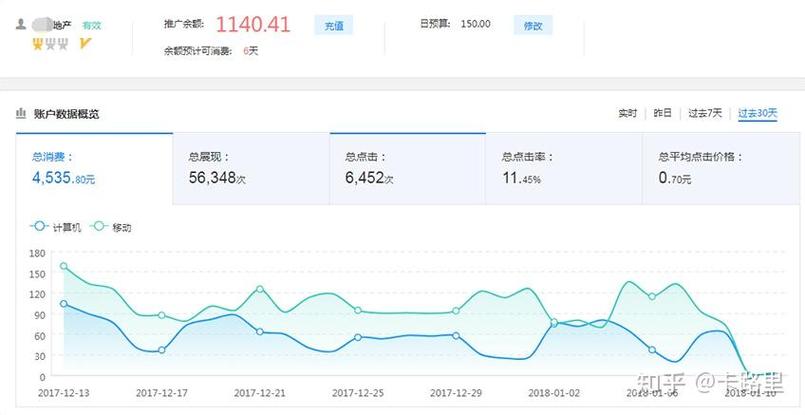
Task: Switch to the 实时 time range
Action: [x=627, y=114]
